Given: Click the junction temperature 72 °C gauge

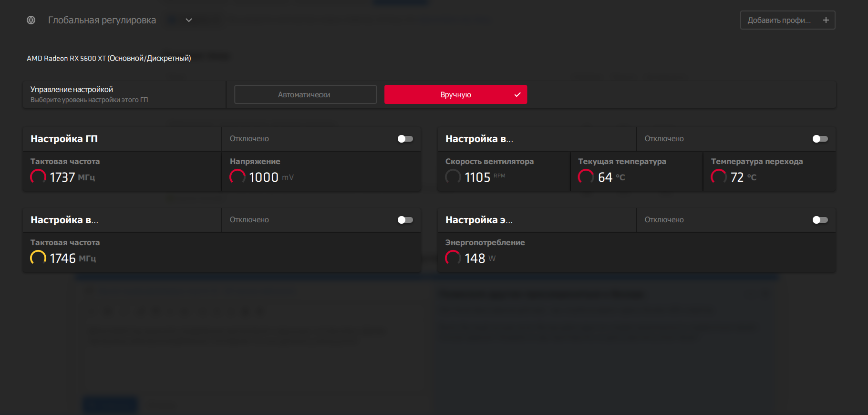Looking at the screenshot, I should pyautogui.click(x=719, y=177).
